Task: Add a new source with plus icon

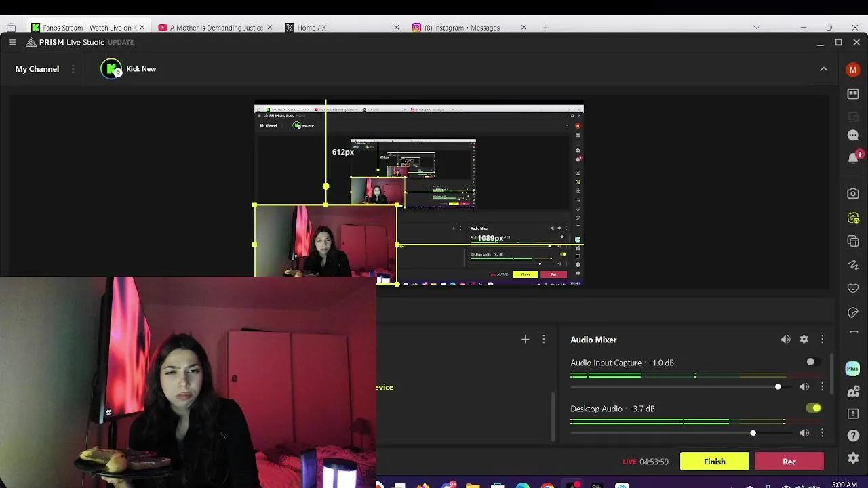Action: tap(525, 339)
